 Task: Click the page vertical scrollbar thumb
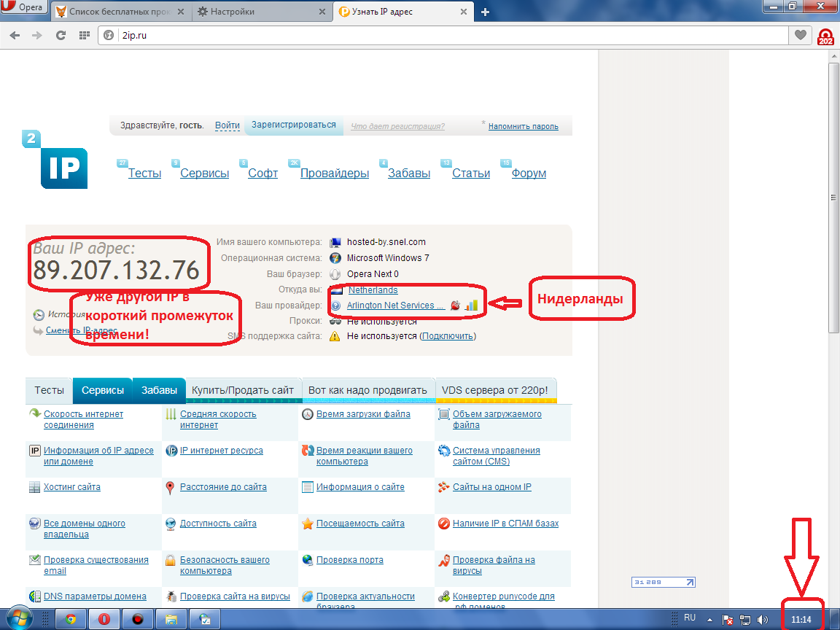833,198
